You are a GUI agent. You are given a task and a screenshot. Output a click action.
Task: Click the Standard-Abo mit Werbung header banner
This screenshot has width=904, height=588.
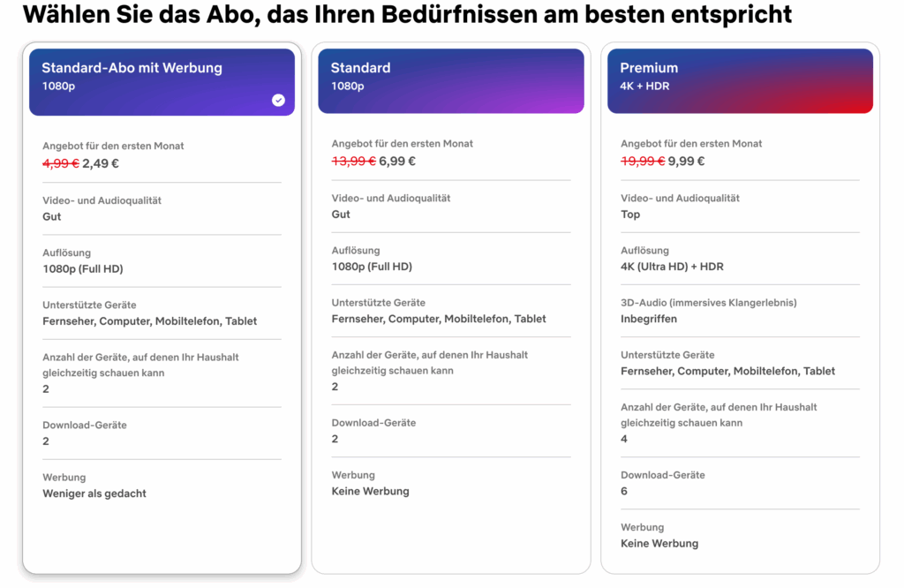coord(162,79)
